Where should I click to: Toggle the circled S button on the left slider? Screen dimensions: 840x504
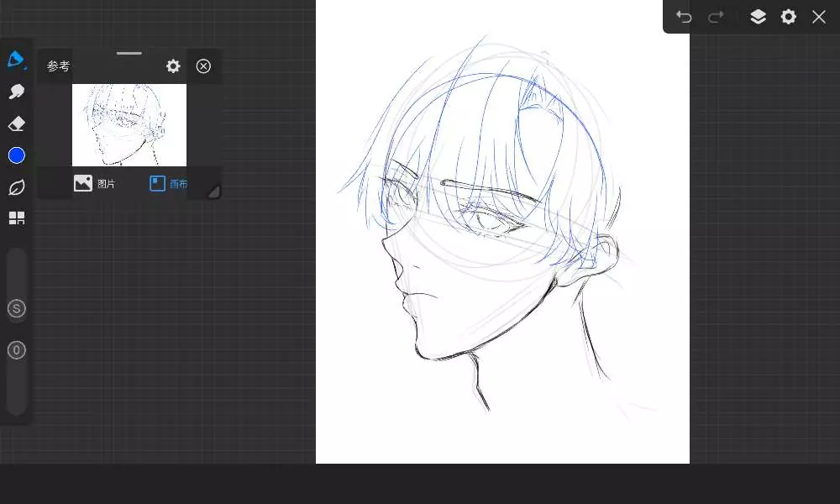click(x=16, y=308)
